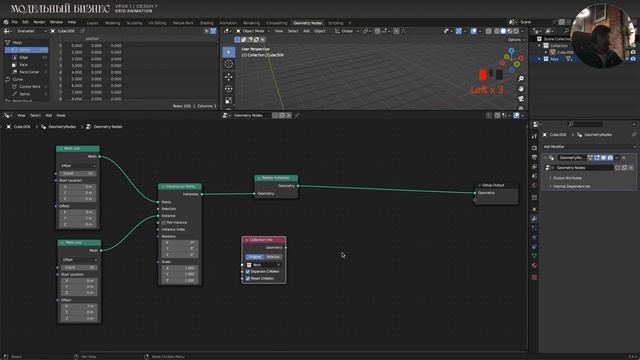
Task: Open the Node menu in node editor
Action: pyautogui.click(x=61, y=116)
